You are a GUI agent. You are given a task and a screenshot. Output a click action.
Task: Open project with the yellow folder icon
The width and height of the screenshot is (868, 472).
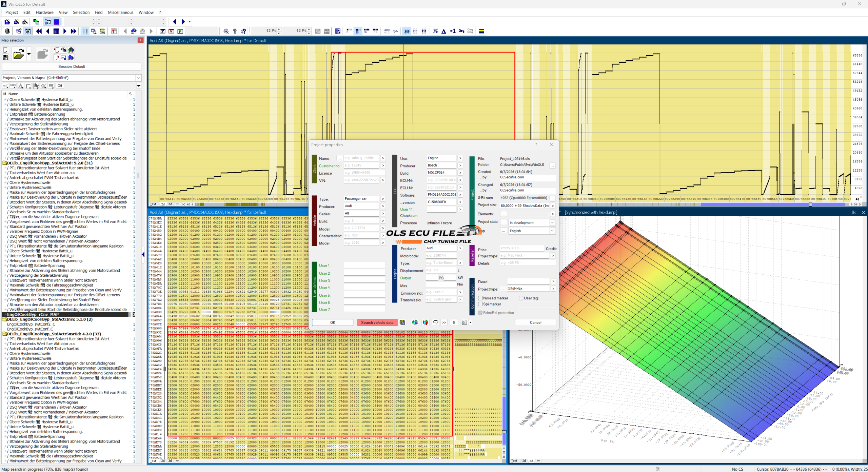point(18,54)
